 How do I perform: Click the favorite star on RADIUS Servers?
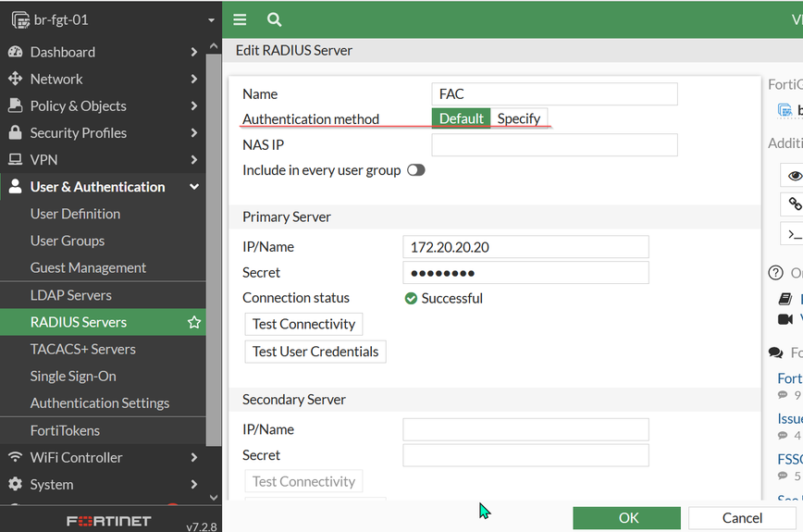[194, 322]
